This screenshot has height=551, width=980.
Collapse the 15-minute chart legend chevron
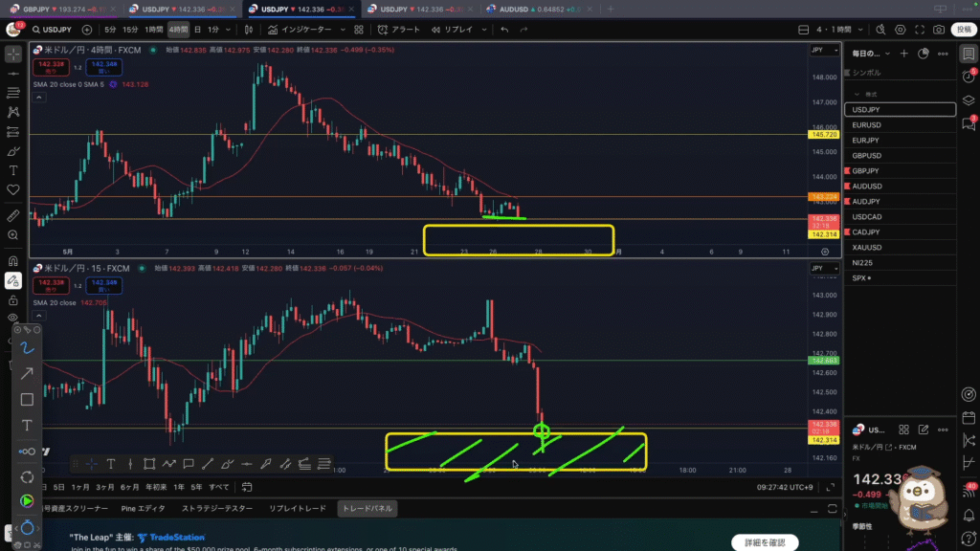[x=38, y=316]
